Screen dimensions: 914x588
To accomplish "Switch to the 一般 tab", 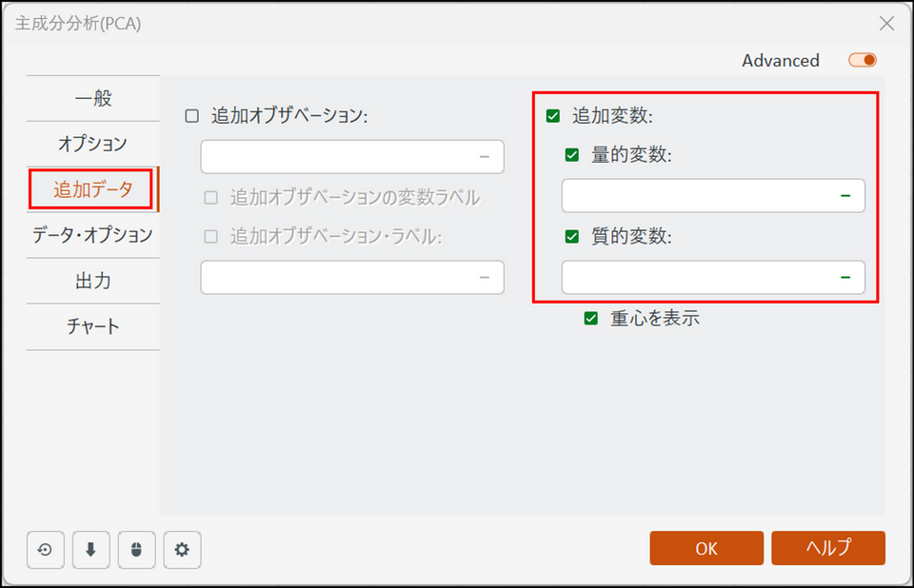I will pos(92,98).
